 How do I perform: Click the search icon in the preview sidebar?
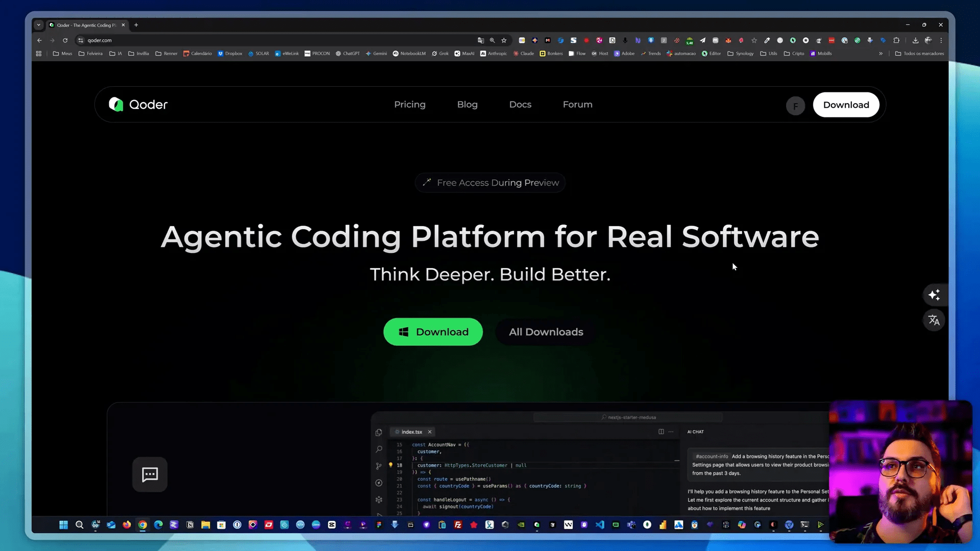click(x=379, y=449)
